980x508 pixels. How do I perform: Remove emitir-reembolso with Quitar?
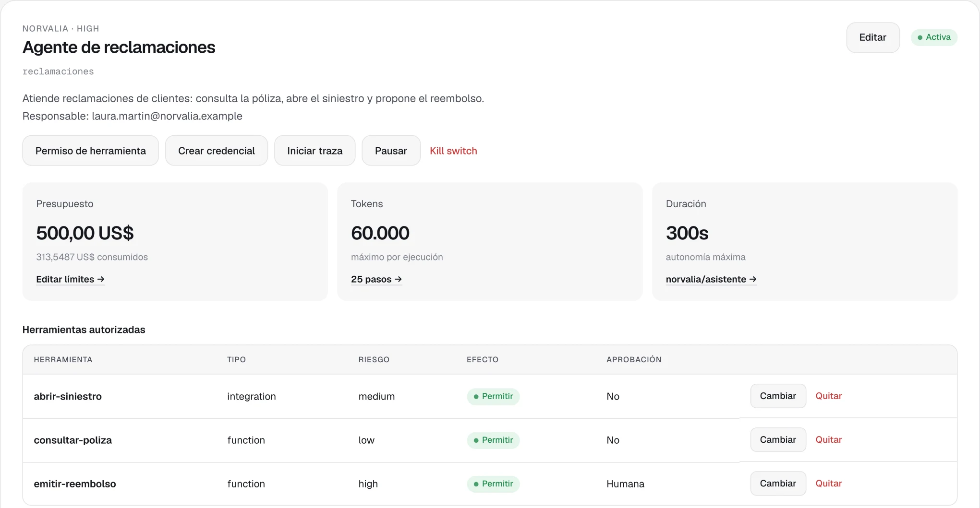pyautogui.click(x=829, y=483)
